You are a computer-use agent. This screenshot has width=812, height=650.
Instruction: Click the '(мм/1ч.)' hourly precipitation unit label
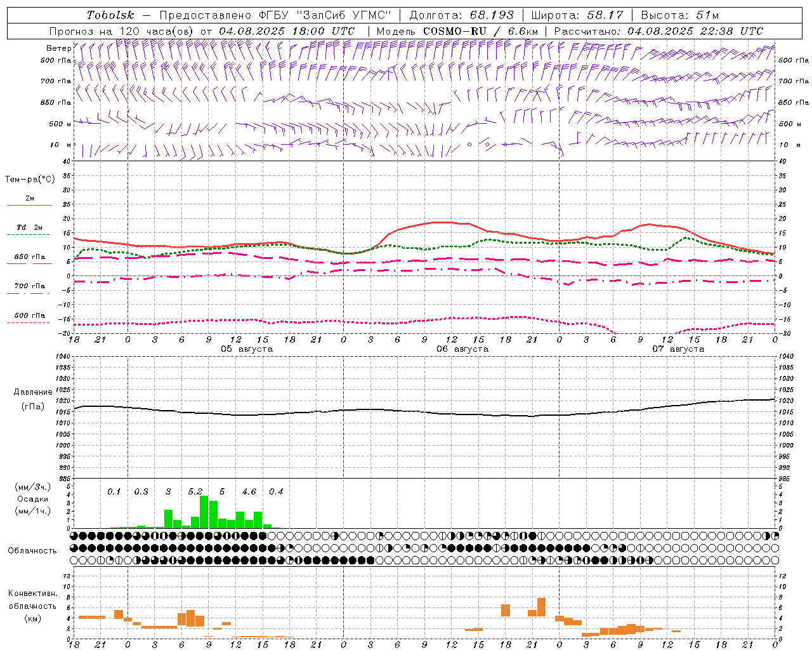pos(33,511)
